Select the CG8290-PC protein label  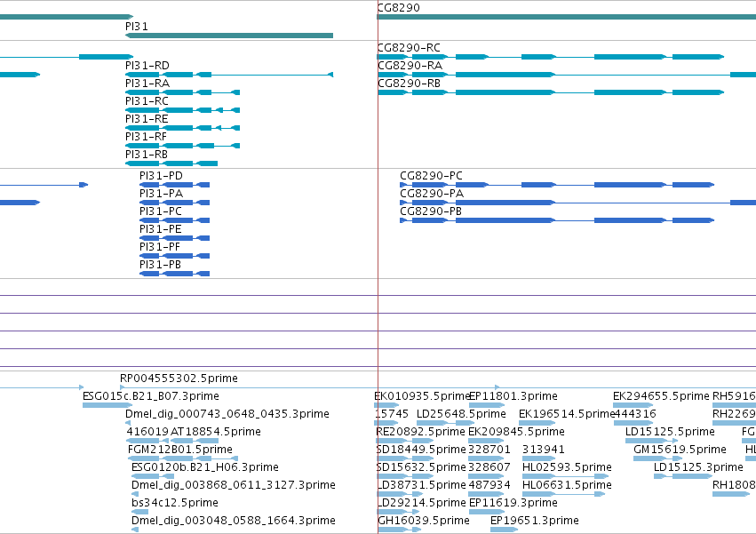431,176
